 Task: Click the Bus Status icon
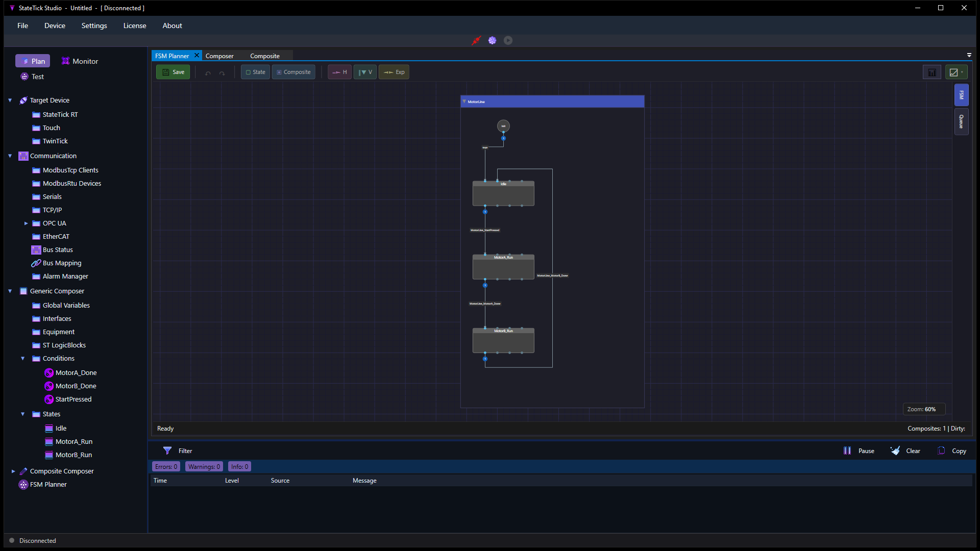click(x=36, y=250)
